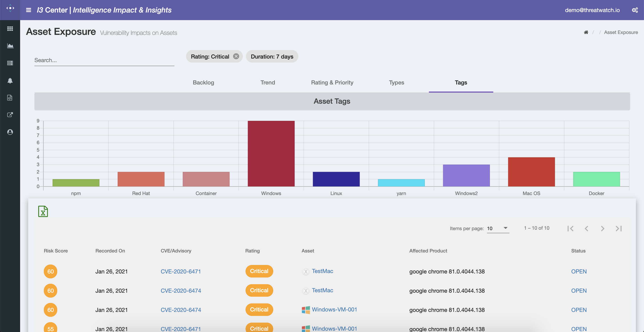644x332 pixels.
Task: Go to next page with right chevron
Action: pos(602,228)
